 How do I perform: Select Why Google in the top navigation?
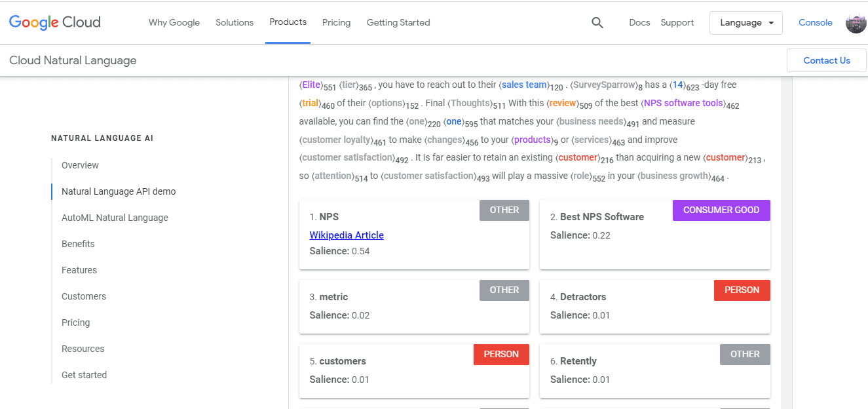(174, 22)
